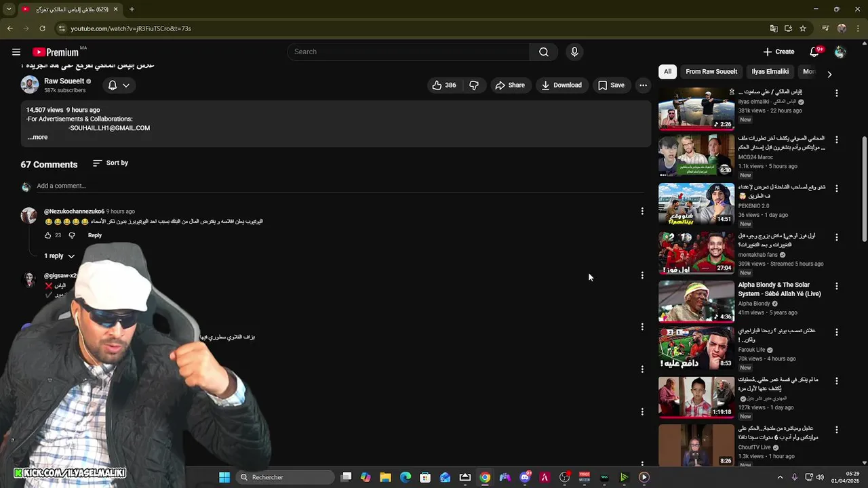
Task: Show hidden system tray icons
Action: 780,477
